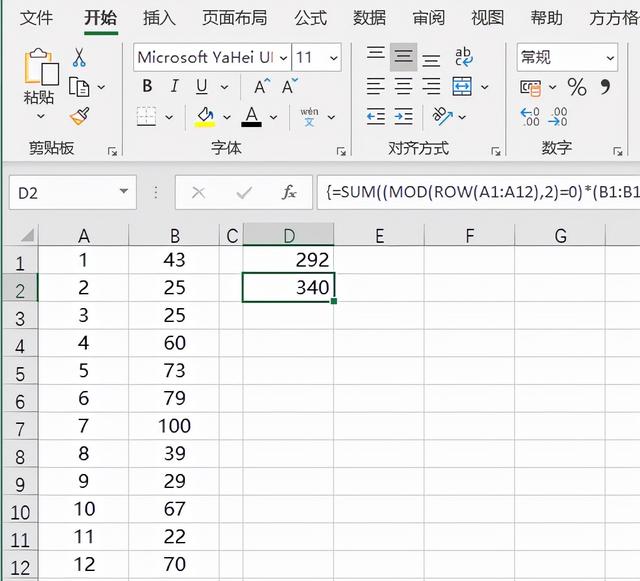Screen dimensions: 640x581
Task: Decrease indent
Action: 376,117
